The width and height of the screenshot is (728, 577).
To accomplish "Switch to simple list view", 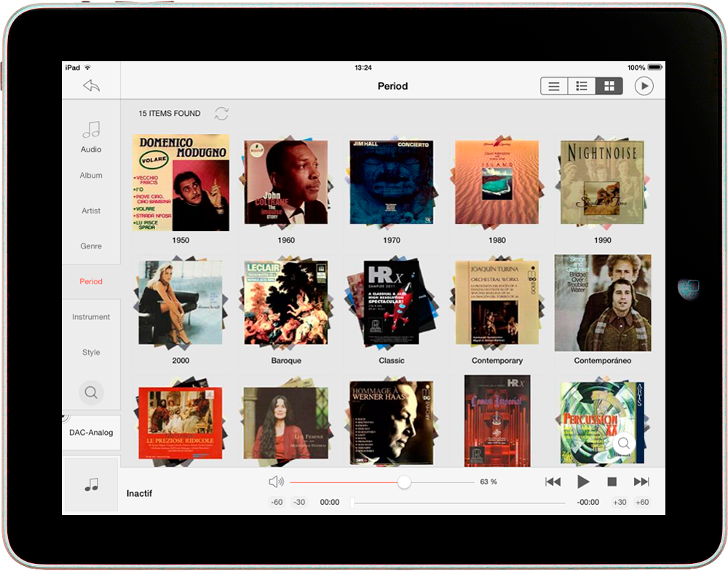I will [554, 86].
